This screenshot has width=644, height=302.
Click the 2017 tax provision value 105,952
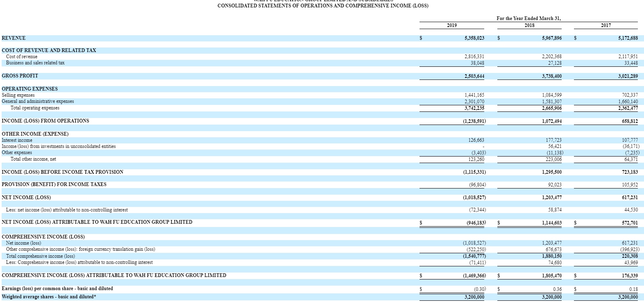pos(630,185)
